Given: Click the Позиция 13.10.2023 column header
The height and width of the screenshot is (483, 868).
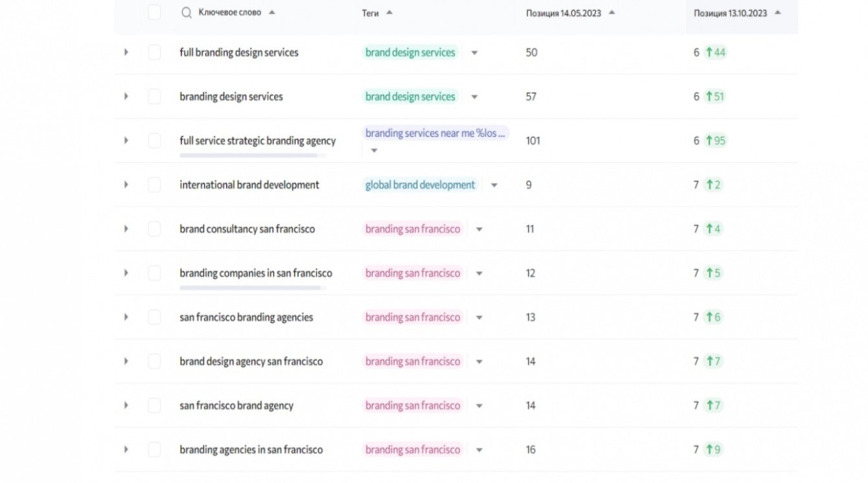Looking at the screenshot, I should click(731, 13).
